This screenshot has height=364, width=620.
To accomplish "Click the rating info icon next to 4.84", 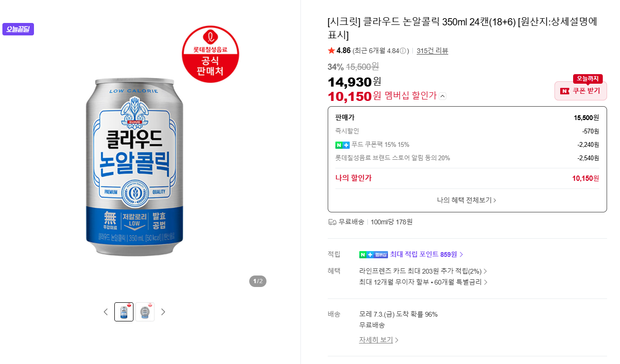I will pos(403,51).
